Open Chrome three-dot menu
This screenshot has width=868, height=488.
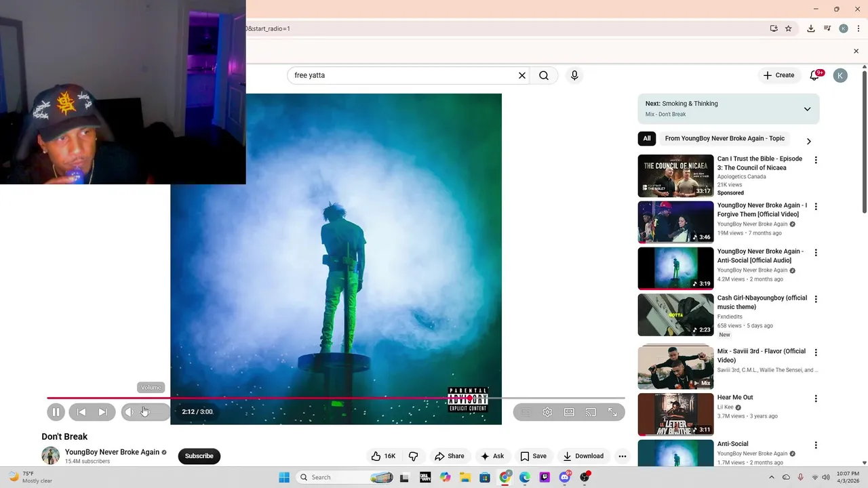click(859, 28)
